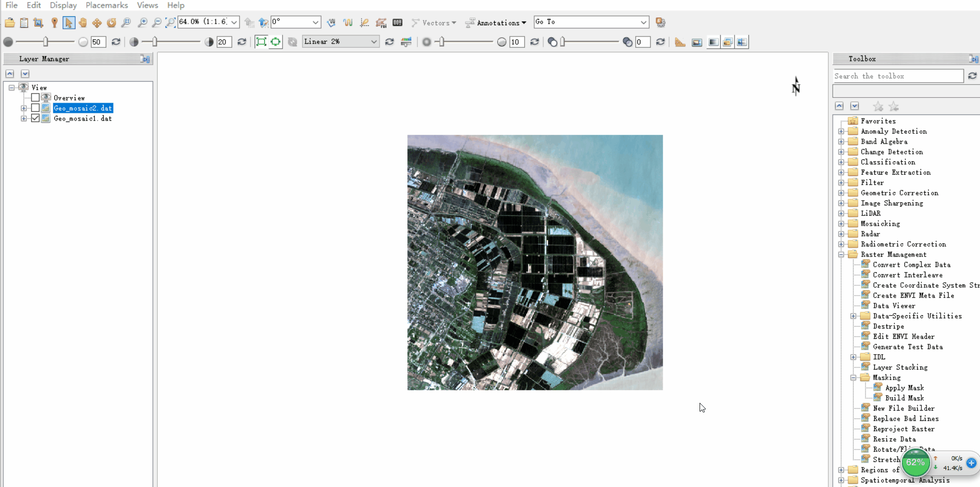Image resolution: width=980 pixels, height=487 pixels.
Task: Expand the Classification toolbox folder
Action: [841, 162]
